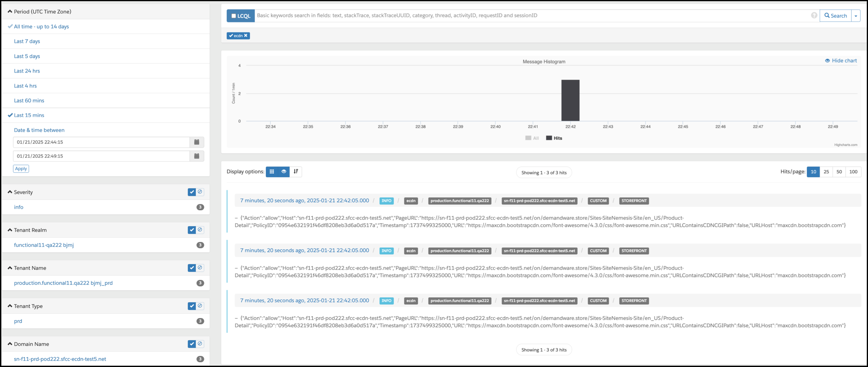Clear Severity filter selection

(200, 192)
